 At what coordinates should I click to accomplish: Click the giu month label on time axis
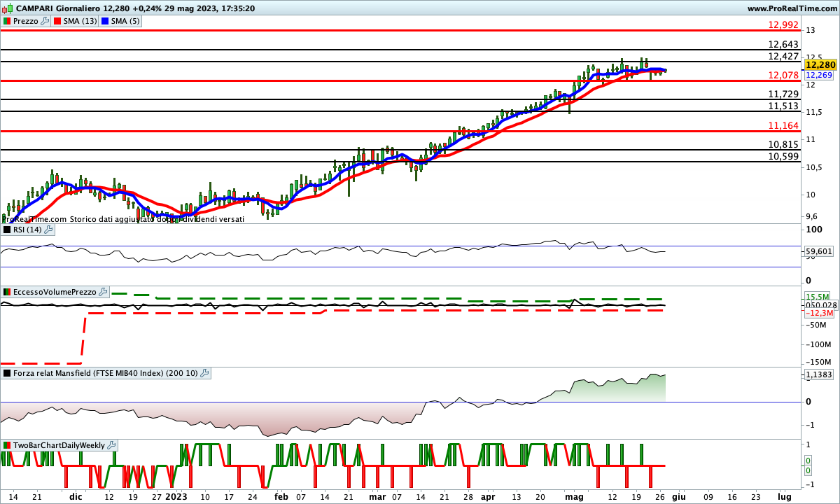click(x=678, y=496)
